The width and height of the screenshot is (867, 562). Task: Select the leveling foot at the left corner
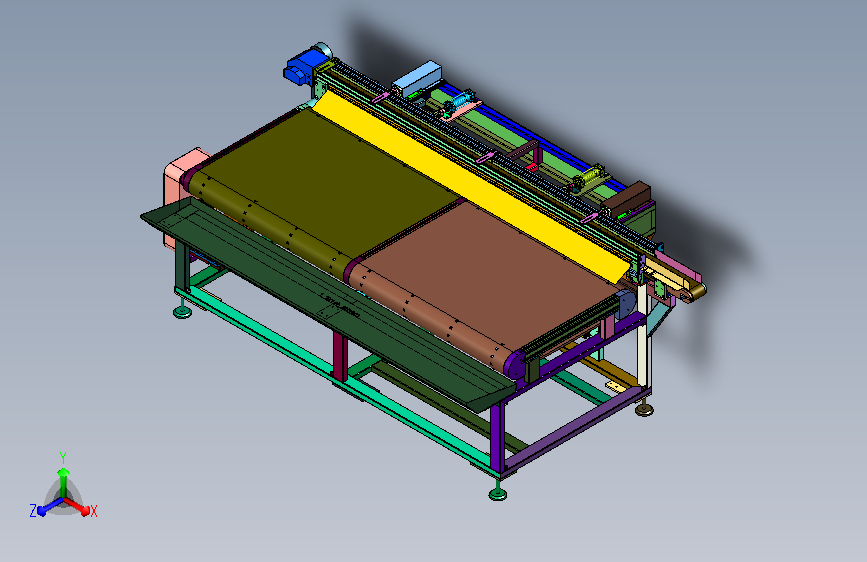(182, 310)
